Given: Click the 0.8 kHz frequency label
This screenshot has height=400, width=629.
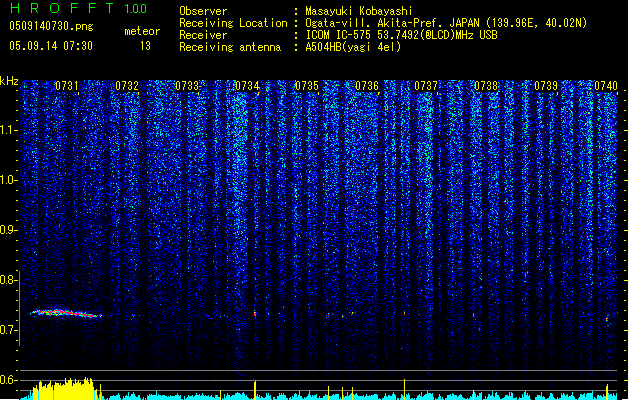Looking at the screenshot, I should point(8,280).
